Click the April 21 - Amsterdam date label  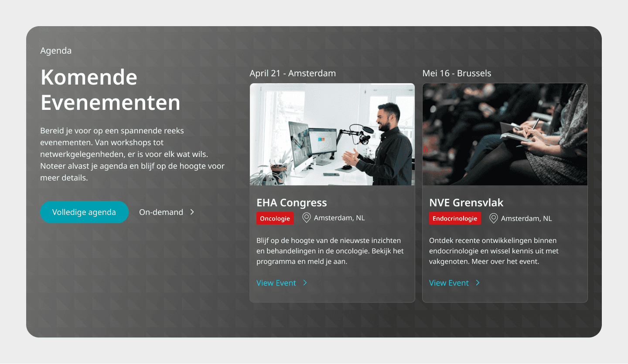(293, 73)
